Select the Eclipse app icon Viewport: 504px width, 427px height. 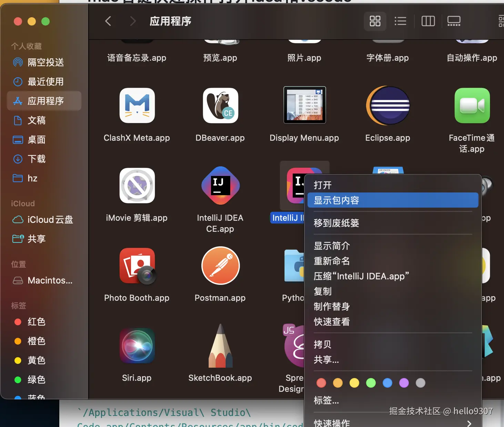coord(388,106)
